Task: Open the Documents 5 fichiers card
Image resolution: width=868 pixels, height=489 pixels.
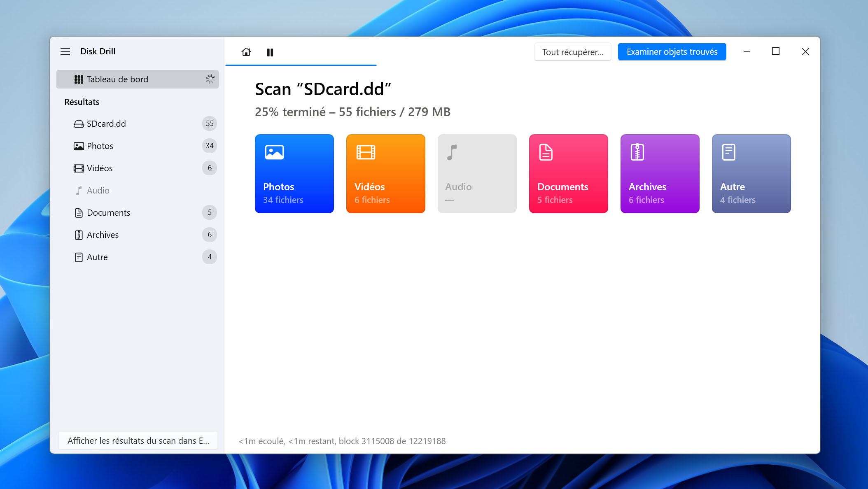Action: click(x=569, y=174)
